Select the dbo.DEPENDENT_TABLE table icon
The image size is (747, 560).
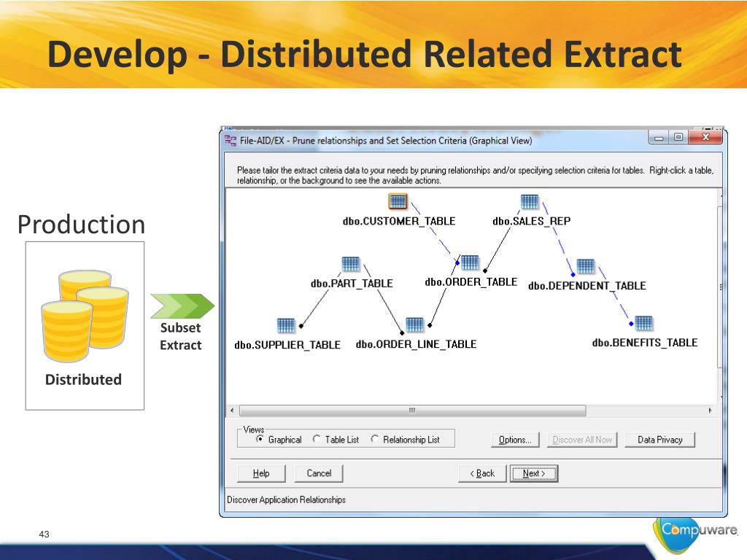[x=586, y=266]
